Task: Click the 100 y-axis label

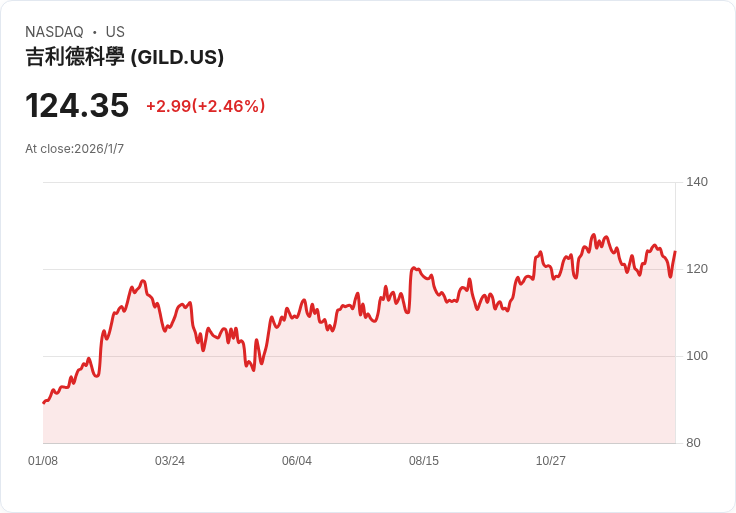Action: (x=697, y=356)
